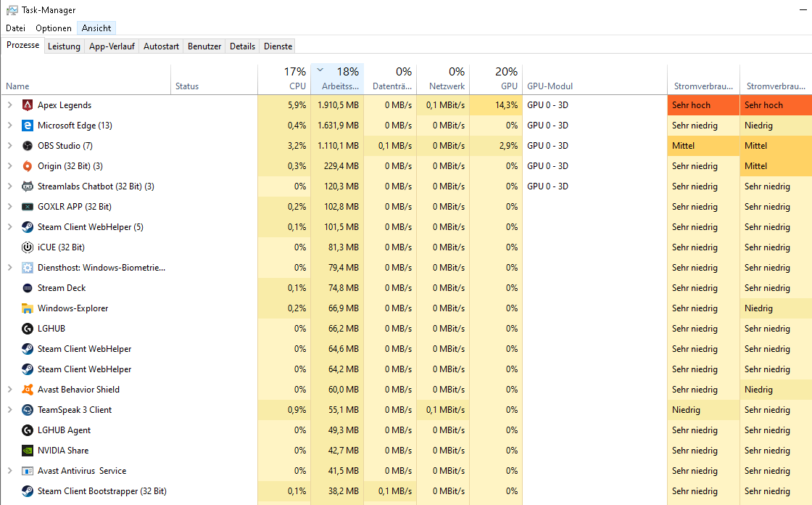This screenshot has height=505, width=812.
Task: Select the Prozesse tab
Action: tap(22, 45)
